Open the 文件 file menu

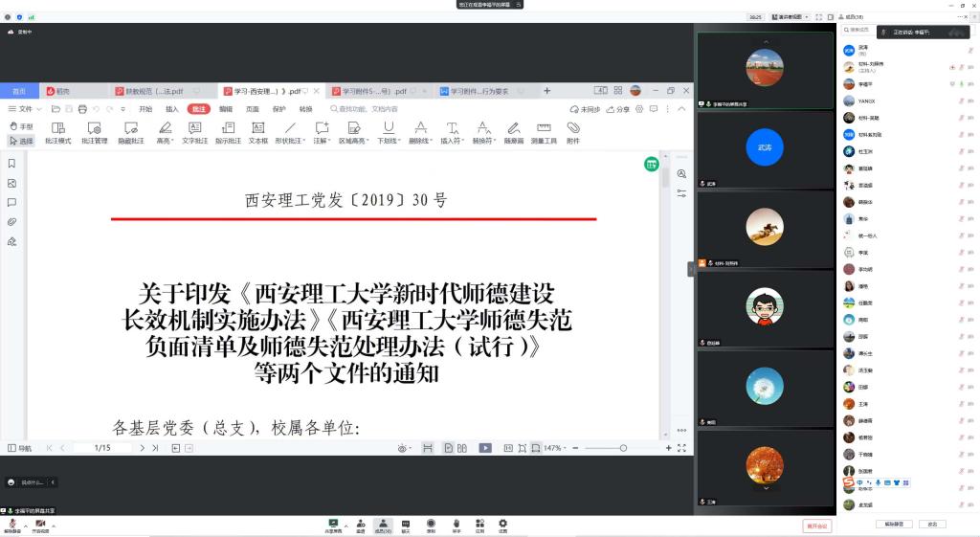25,109
